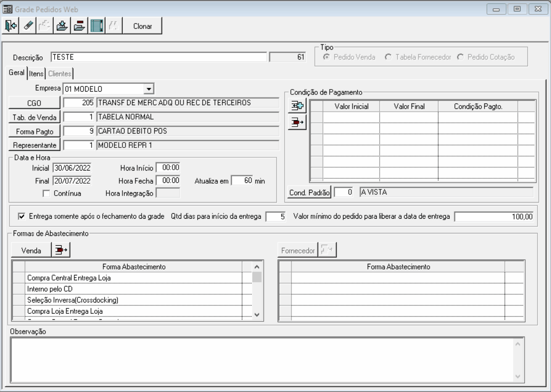
Task: Click the Cond. Padrão code field
Action: pyautogui.click(x=343, y=192)
